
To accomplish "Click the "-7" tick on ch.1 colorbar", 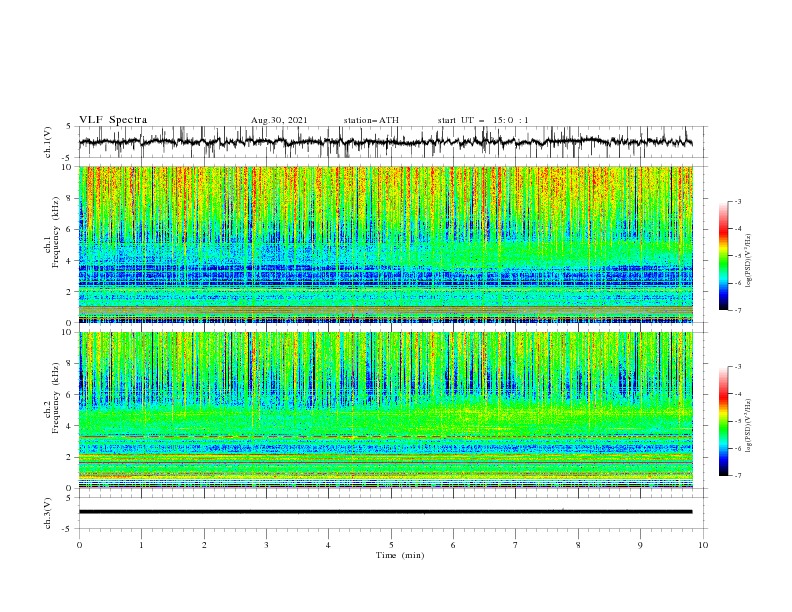I will (738, 310).
